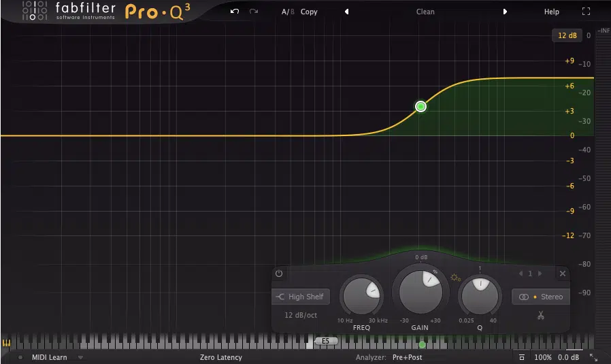Click the redo arrow icon

pyautogui.click(x=254, y=12)
